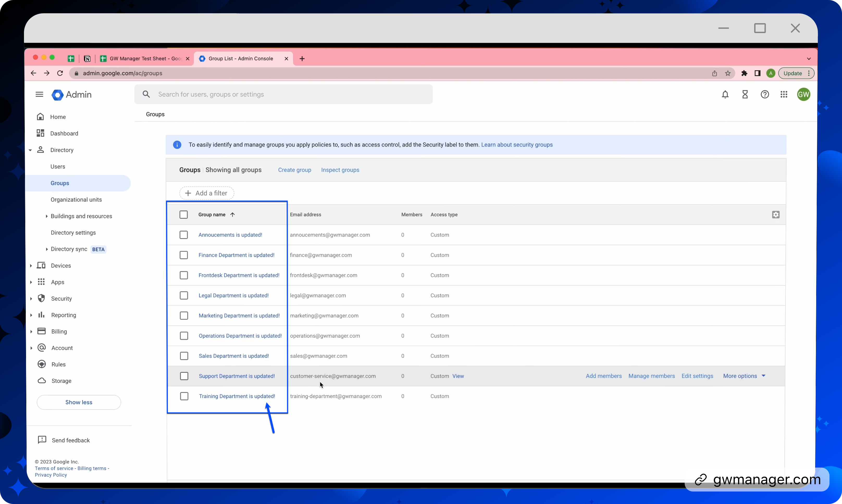The width and height of the screenshot is (842, 504).
Task: Open the Google apps grid
Action: (x=784, y=95)
